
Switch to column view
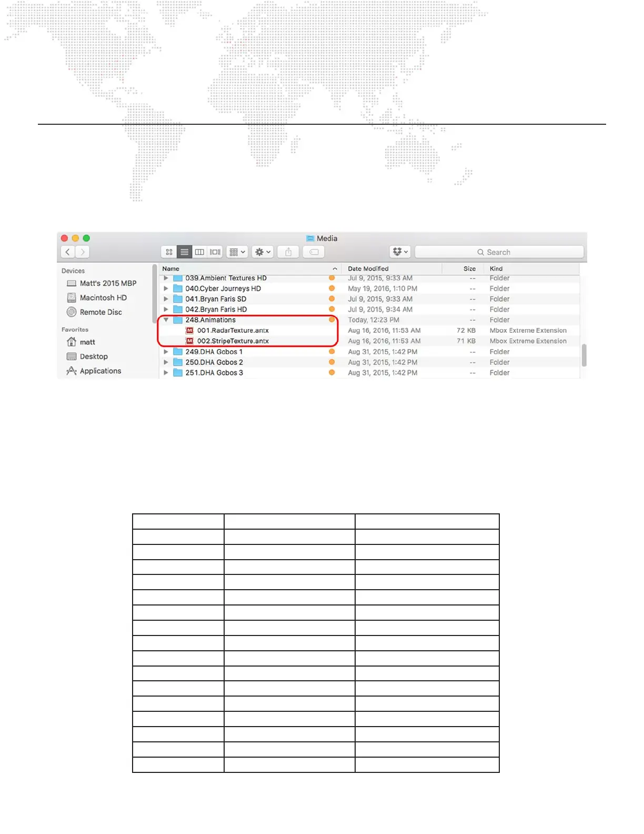click(x=199, y=252)
